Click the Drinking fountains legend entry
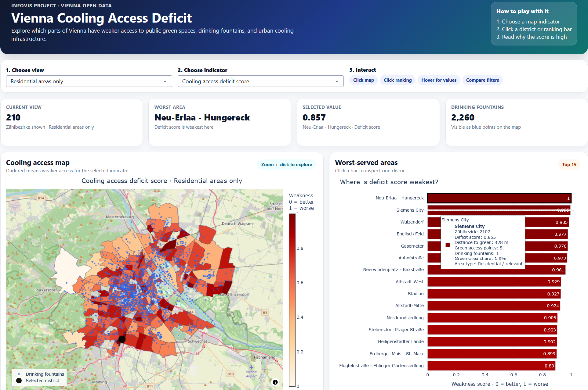This screenshot has width=588, height=390. point(41,374)
